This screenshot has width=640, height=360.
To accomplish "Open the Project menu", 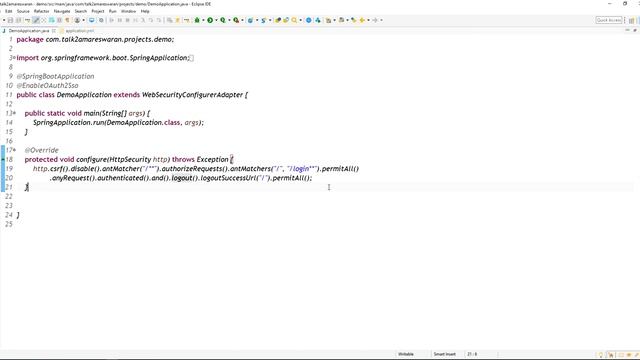I will (x=98, y=11).
